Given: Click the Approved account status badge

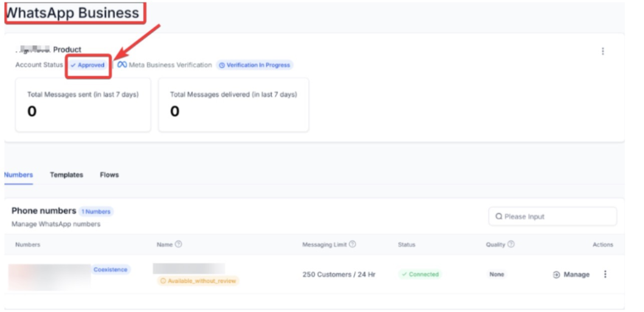Looking at the screenshot, I should pyautogui.click(x=88, y=65).
